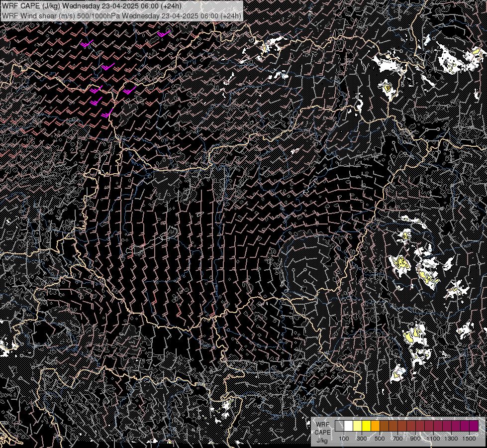
Task: Click the "900" legend label
Action: [x=415, y=439]
